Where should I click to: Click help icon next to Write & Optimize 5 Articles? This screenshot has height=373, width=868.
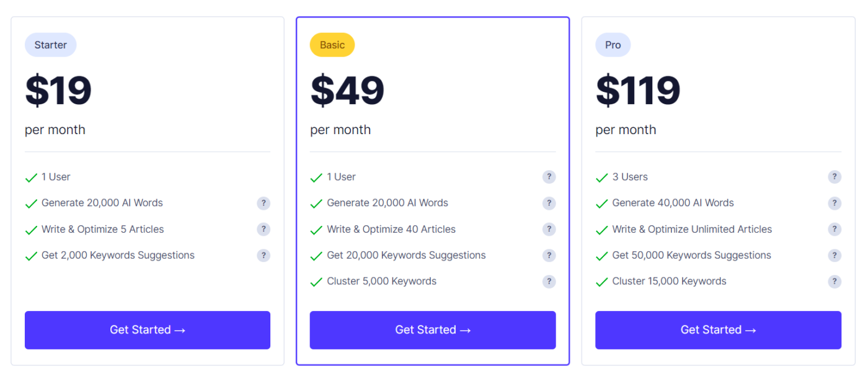263,229
